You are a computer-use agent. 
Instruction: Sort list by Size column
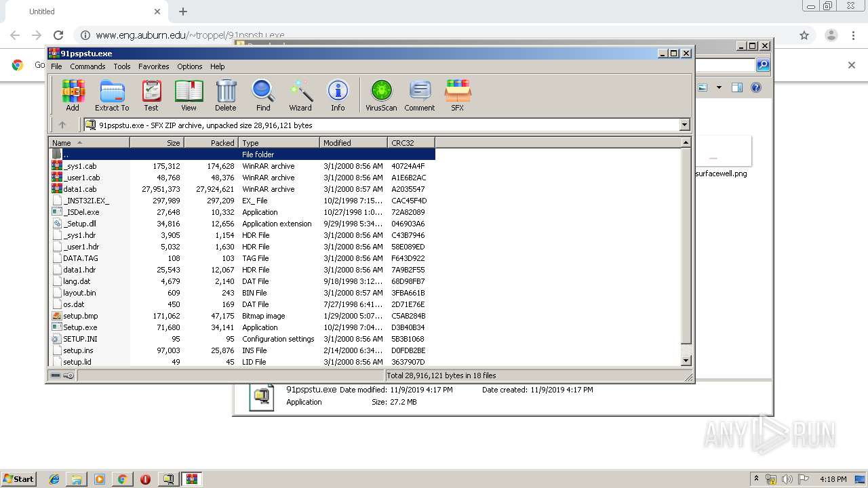pos(157,142)
